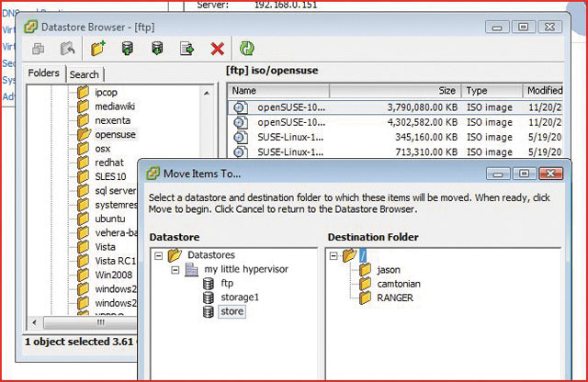The width and height of the screenshot is (588, 382).
Task: Collapse the Datastores root node
Action: point(159,255)
